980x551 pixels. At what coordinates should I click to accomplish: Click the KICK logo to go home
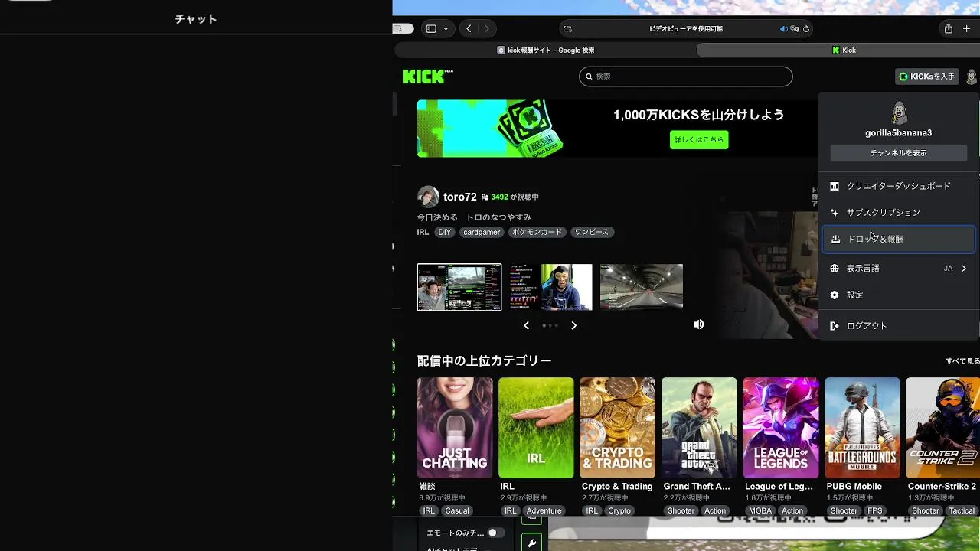click(x=428, y=77)
